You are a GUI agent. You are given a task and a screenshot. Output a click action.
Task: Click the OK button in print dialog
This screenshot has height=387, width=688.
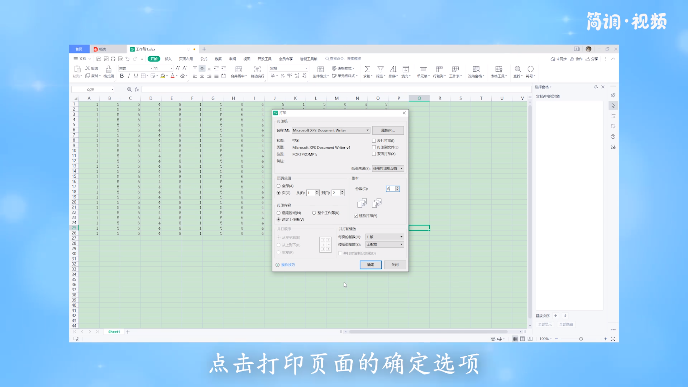pos(371,265)
